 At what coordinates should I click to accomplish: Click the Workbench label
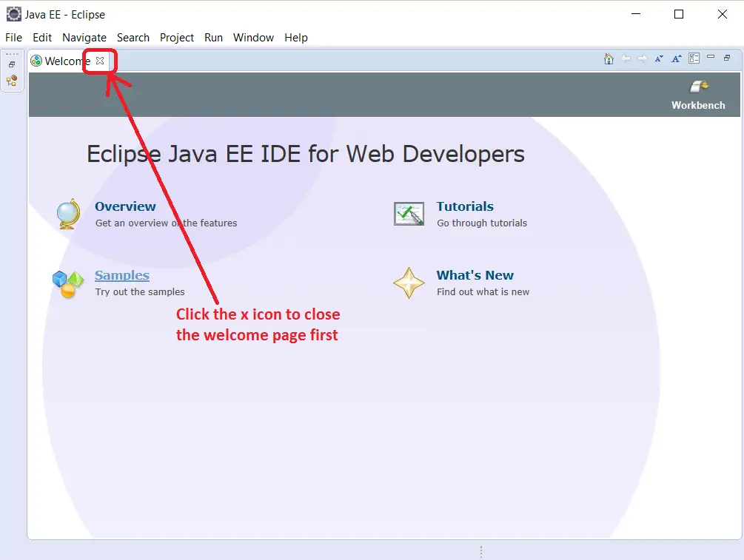698,105
